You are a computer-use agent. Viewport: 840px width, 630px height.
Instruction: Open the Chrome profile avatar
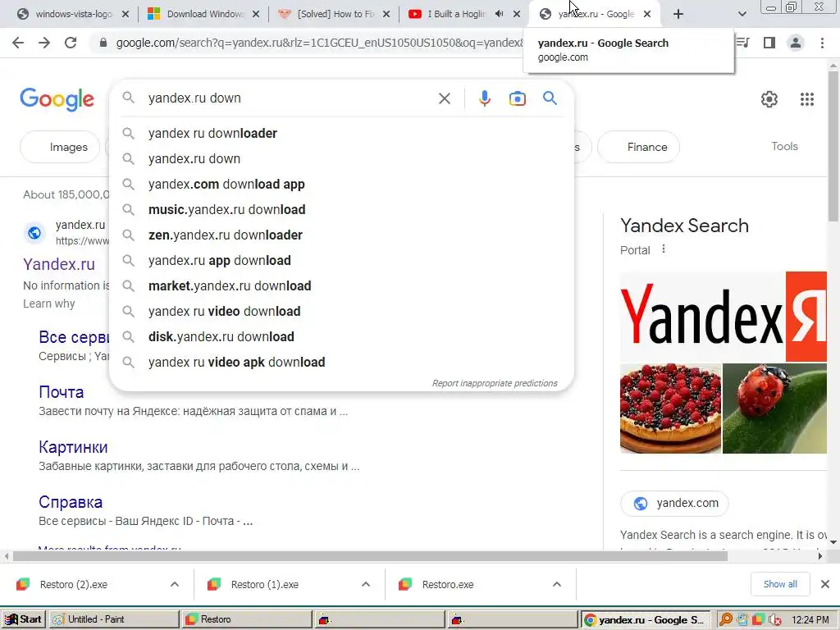tap(796, 43)
